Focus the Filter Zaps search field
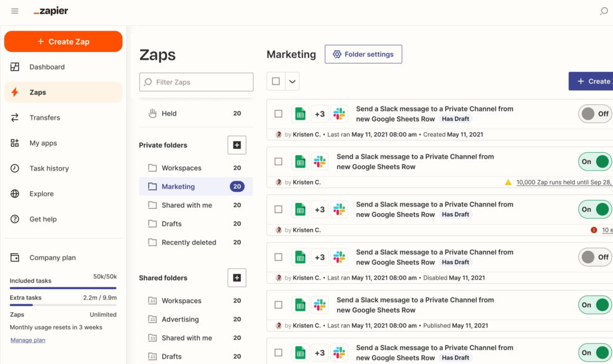The image size is (613, 364). tap(196, 82)
